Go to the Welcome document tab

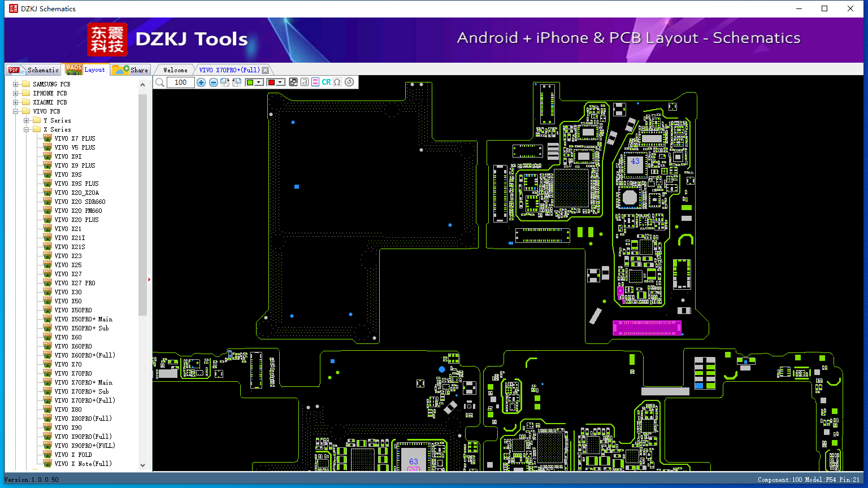[x=175, y=70]
